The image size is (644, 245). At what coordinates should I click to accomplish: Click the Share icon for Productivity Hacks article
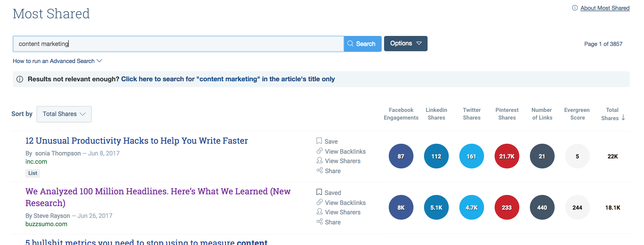pos(320,170)
